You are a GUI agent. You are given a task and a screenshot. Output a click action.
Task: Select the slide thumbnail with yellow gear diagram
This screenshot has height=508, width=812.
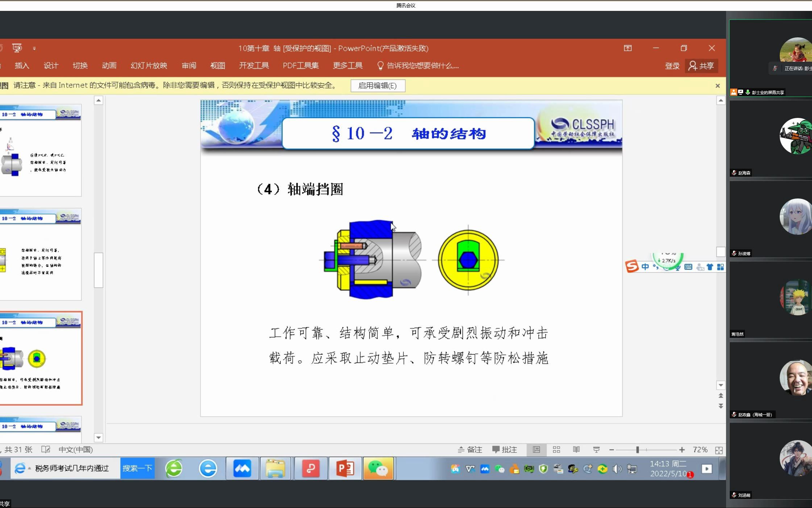41,254
